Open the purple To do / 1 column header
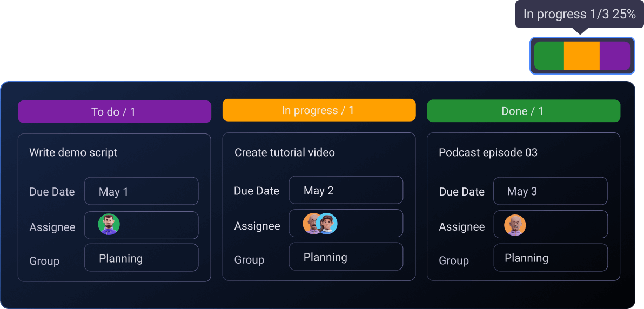 point(115,112)
